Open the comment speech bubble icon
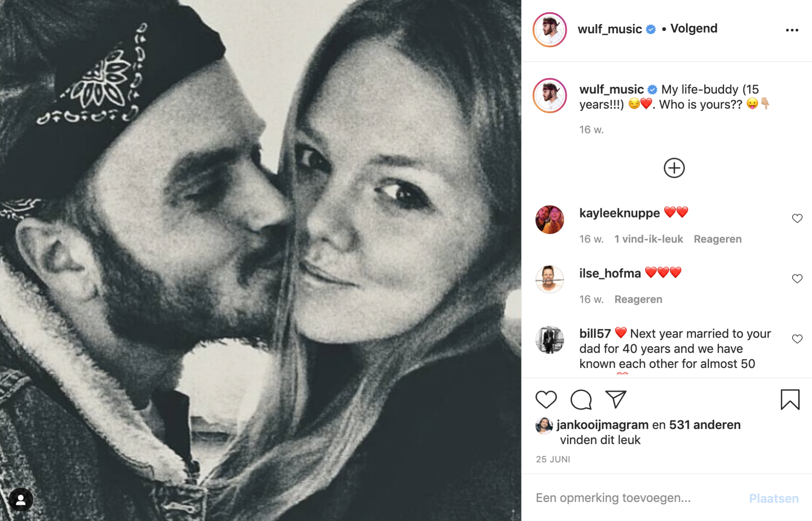Viewport: 812px width, 521px height. coord(581,399)
